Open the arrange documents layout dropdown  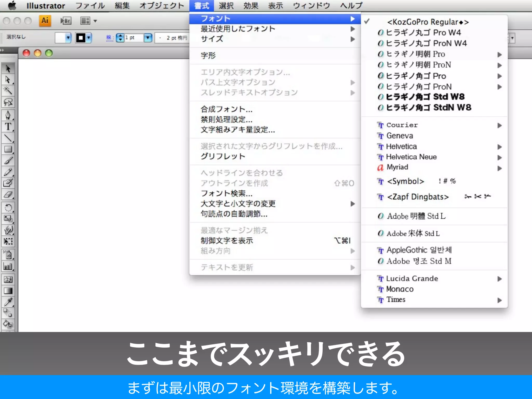point(89,21)
